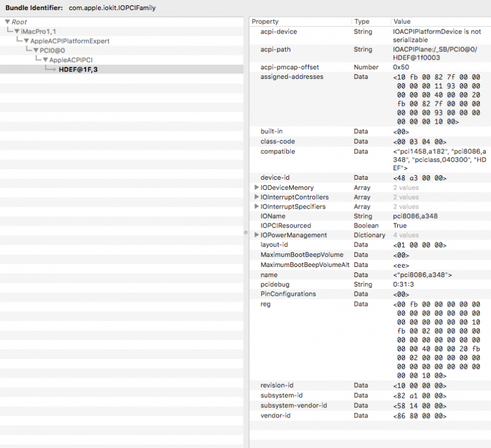
Task: Select the pcidebug property row
Action: [x=370, y=284]
